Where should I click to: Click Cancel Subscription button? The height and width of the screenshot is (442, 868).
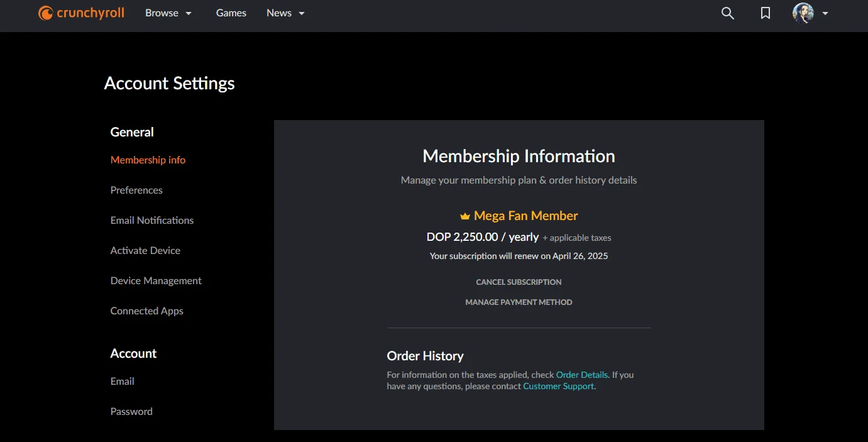click(x=519, y=282)
